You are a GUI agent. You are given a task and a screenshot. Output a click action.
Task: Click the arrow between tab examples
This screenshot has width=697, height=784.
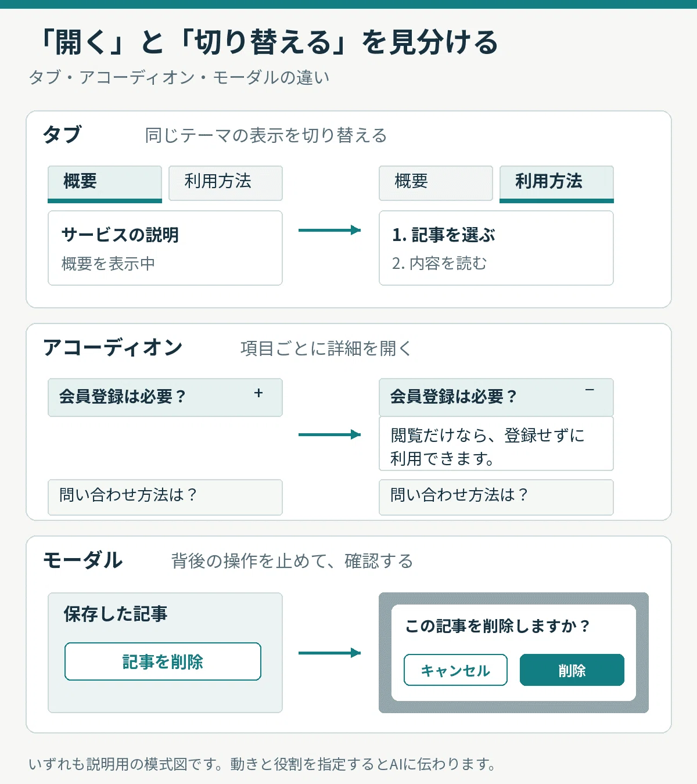coord(330,230)
